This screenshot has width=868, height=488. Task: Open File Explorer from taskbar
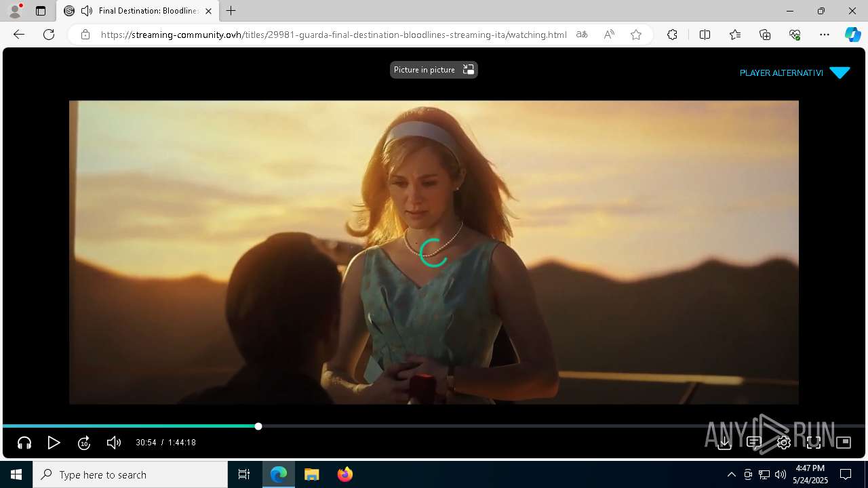pos(311,474)
